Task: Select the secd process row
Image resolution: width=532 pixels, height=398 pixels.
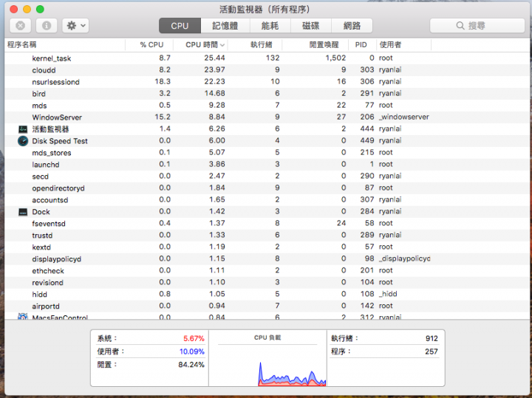Action: pyautogui.click(x=266, y=176)
